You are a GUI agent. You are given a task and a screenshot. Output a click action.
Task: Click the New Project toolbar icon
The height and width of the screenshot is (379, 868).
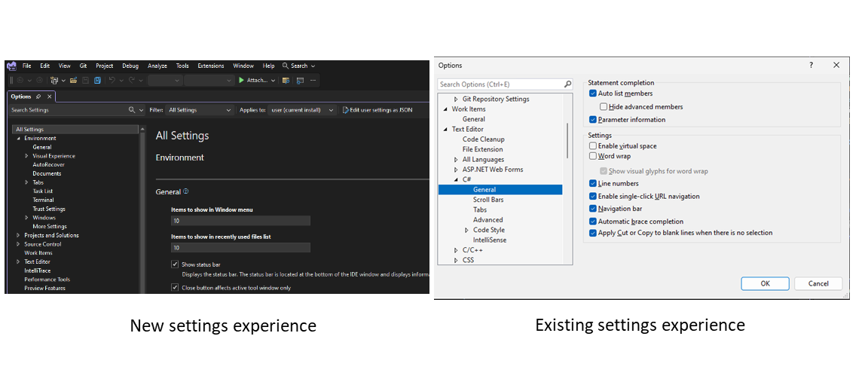point(54,80)
